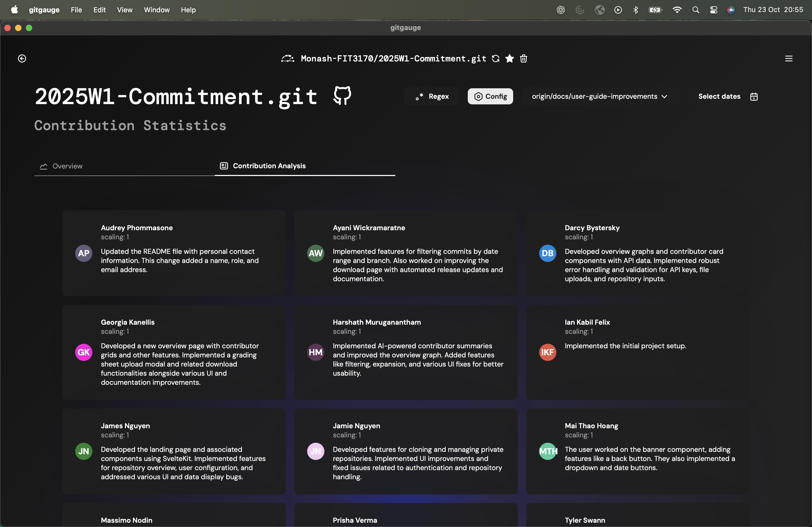This screenshot has height=527, width=812.
Task: Click the battery status icon
Action: click(655, 10)
